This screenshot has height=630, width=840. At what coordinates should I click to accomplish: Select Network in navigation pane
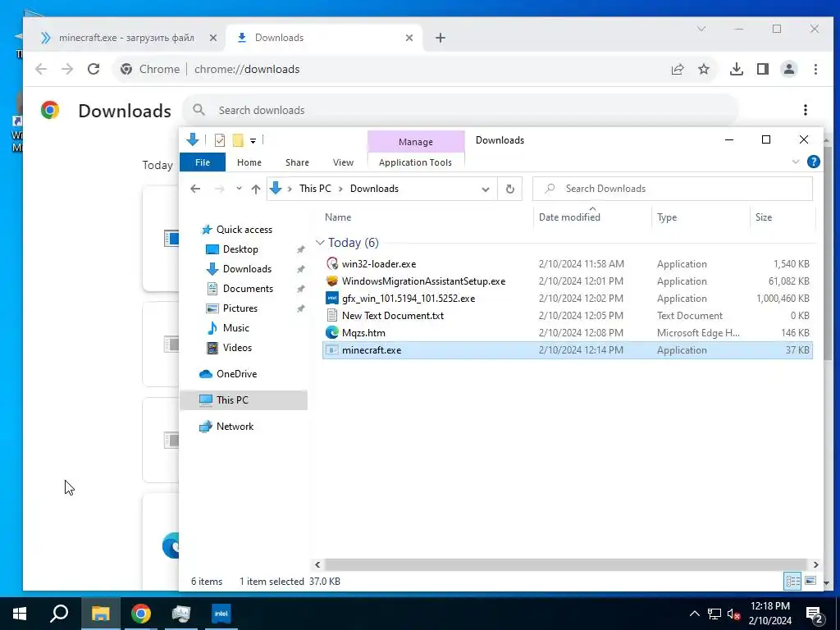click(235, 427)
